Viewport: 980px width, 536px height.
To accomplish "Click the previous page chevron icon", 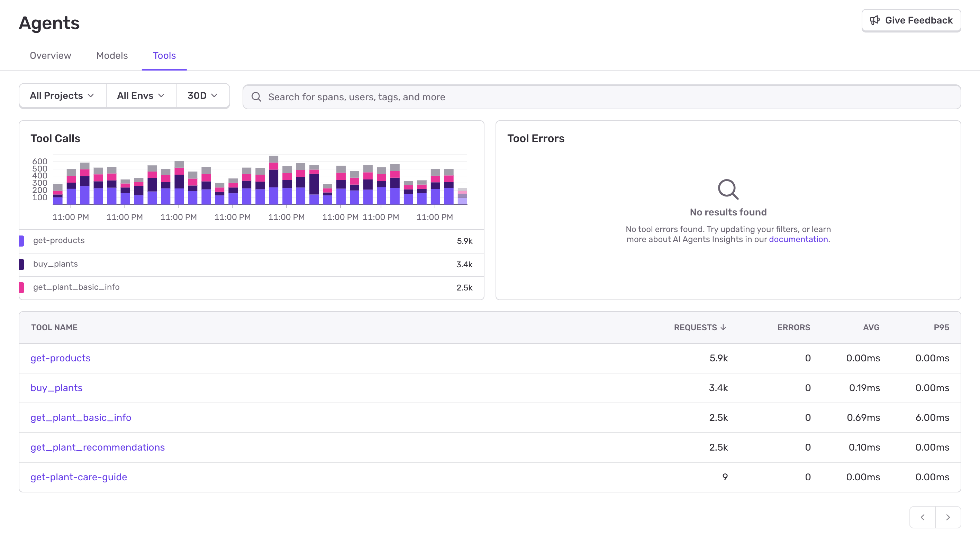I will [x=922, y=517].
